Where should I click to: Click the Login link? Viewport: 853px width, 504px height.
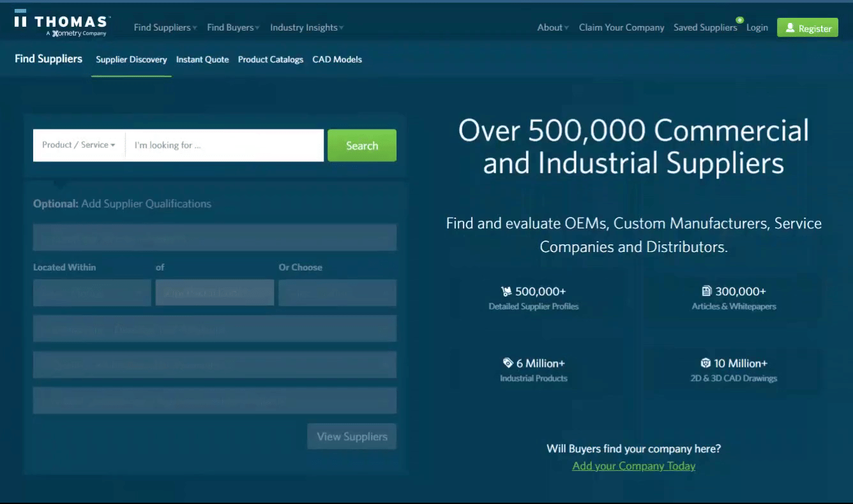pos(757,27)
